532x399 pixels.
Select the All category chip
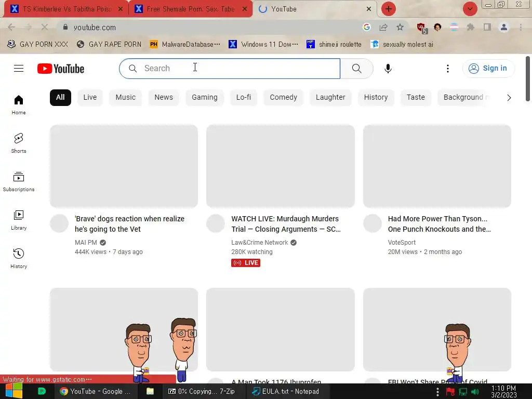60,97
